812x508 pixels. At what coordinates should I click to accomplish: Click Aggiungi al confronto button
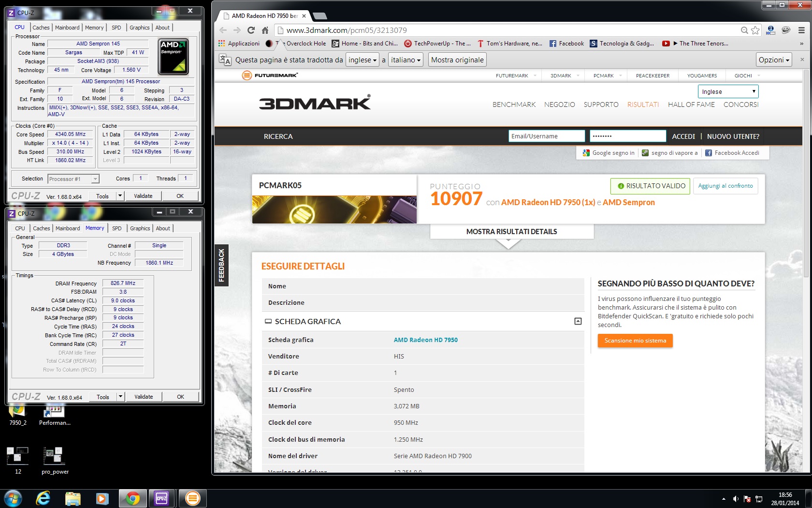point(725,186)
